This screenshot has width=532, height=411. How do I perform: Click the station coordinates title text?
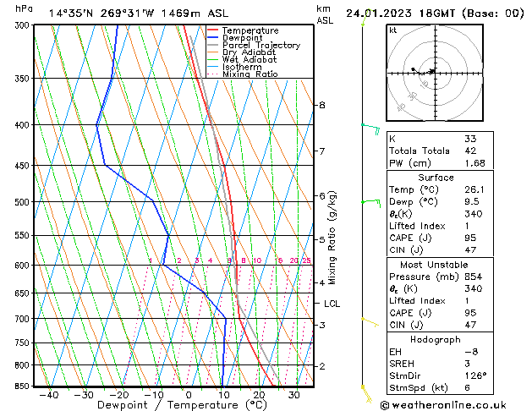point(139,14)
